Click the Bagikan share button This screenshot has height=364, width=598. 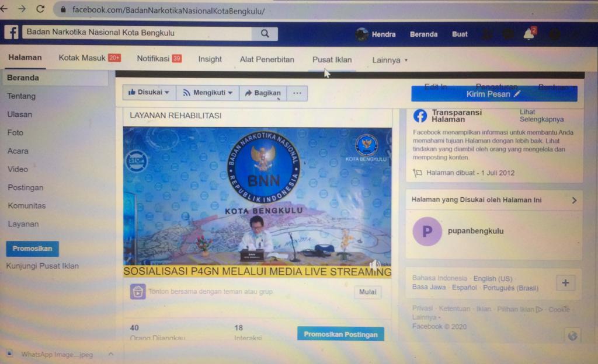pyautogui.click(x=263, y=93)
